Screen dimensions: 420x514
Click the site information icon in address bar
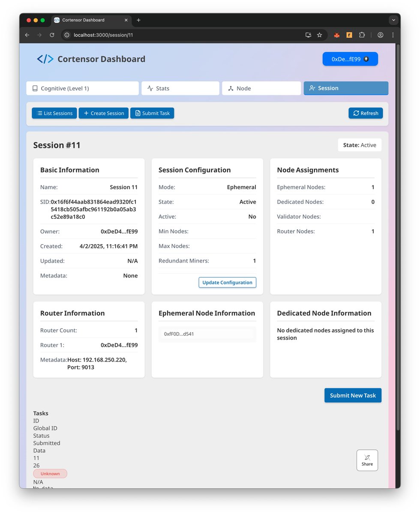coord(67,35)
